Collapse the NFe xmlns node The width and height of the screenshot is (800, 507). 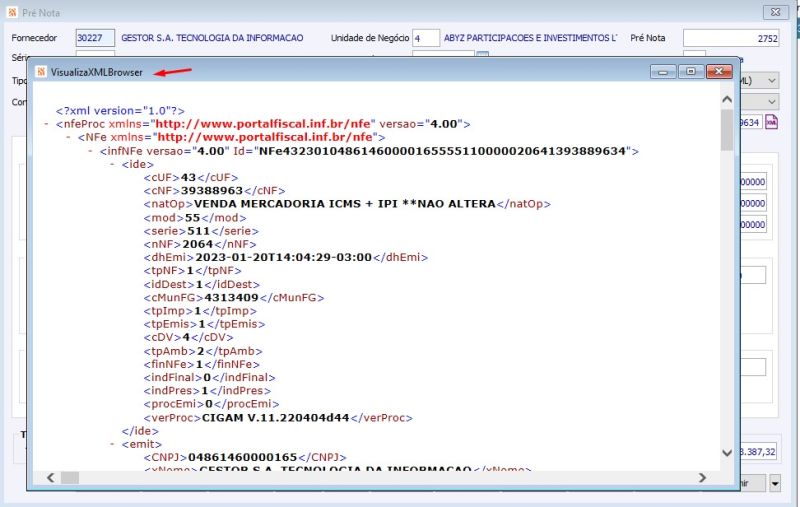point(68,137)
